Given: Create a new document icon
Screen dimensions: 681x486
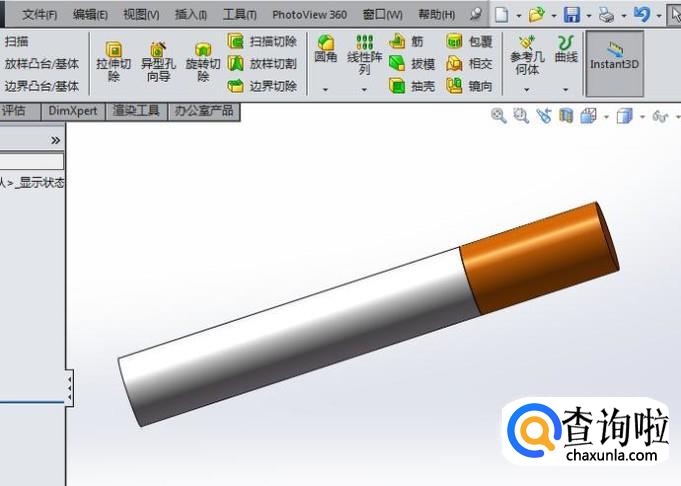Looking at the screenshot, I should tap(502, 15).
